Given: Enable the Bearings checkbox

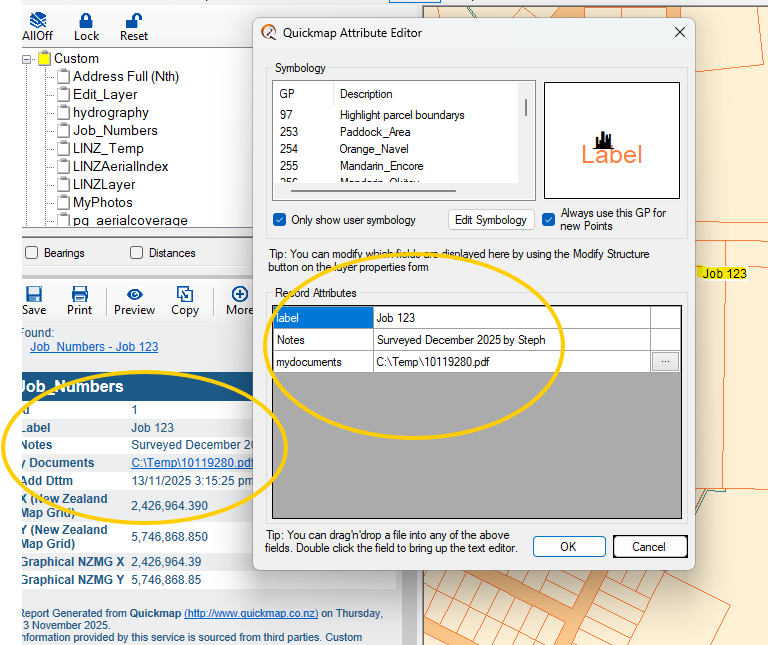Looking at the screenshot, I should [x=31, y=253].
